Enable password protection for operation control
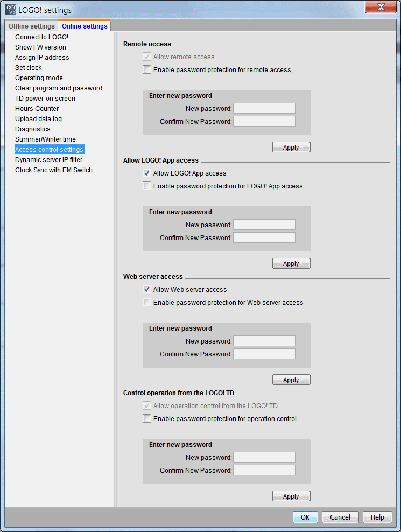The width and height of the screenshot is (401, 532). point(147,419)
